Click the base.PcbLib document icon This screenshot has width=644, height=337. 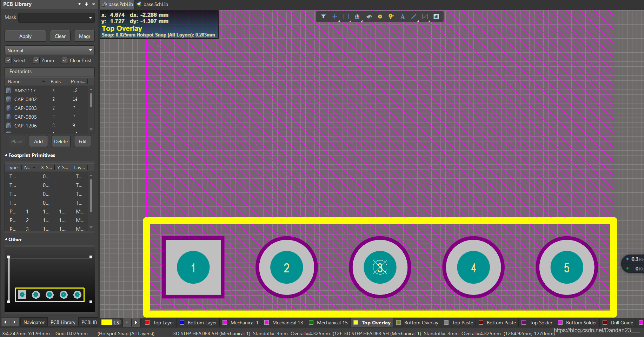coord(105,4)
